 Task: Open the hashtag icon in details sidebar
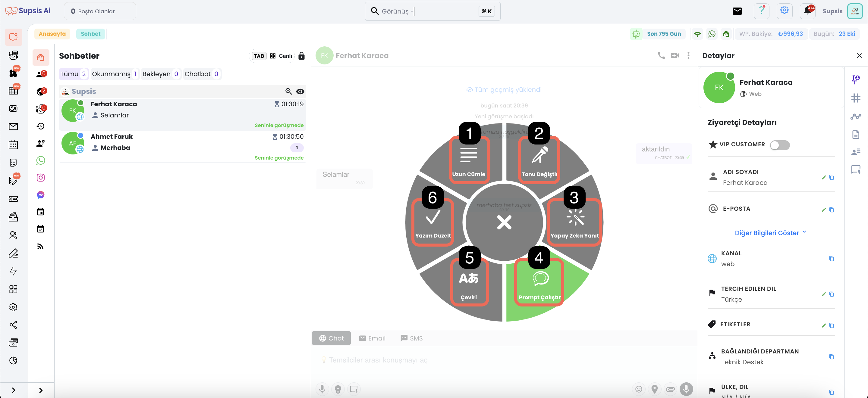tap(856, 98)
